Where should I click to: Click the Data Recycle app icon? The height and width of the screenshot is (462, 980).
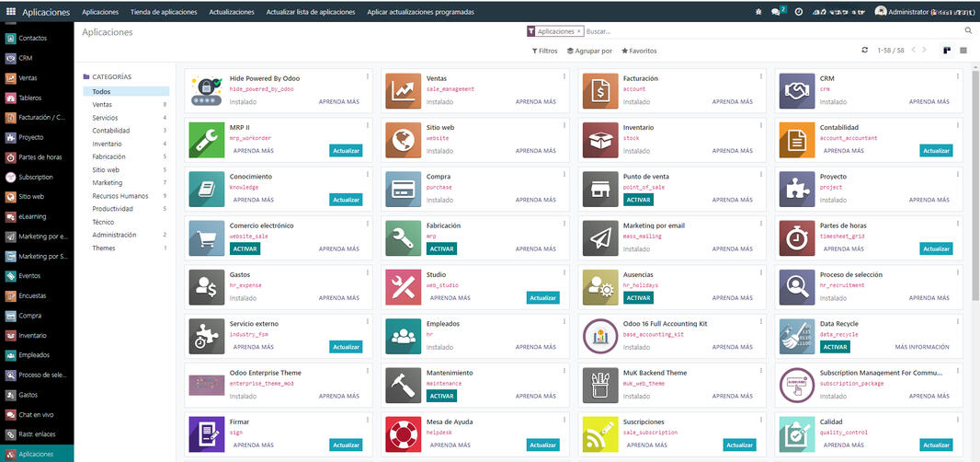[x=797, y=336]
